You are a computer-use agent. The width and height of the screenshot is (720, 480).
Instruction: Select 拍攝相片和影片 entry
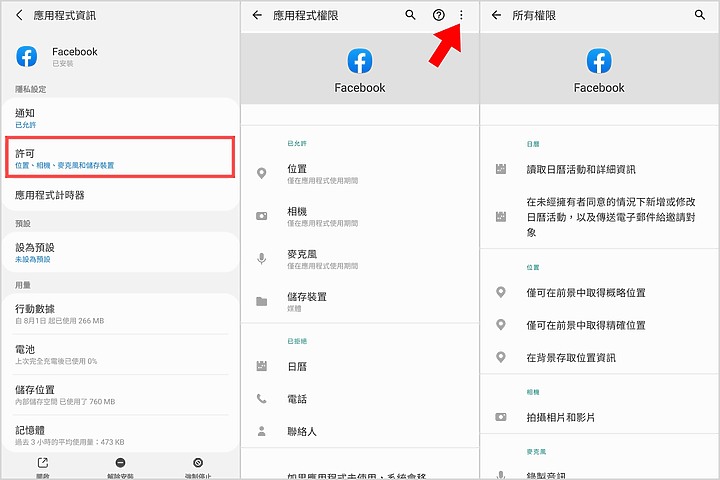click(599, 417)
